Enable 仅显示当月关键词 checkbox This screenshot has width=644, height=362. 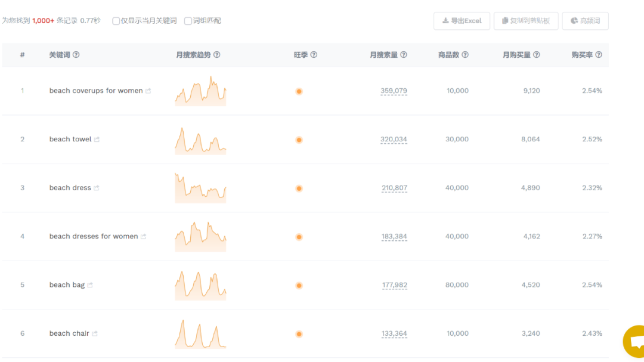tap(116, 21)
